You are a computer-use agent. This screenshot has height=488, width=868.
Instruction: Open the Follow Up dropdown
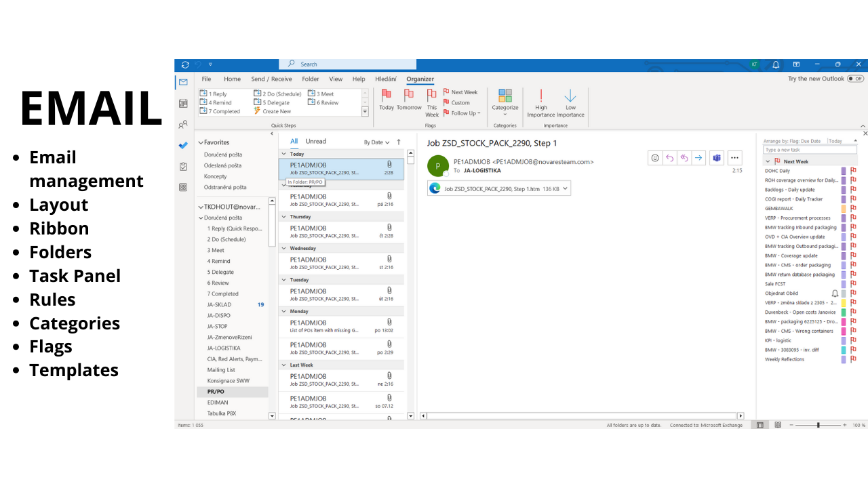462,113
